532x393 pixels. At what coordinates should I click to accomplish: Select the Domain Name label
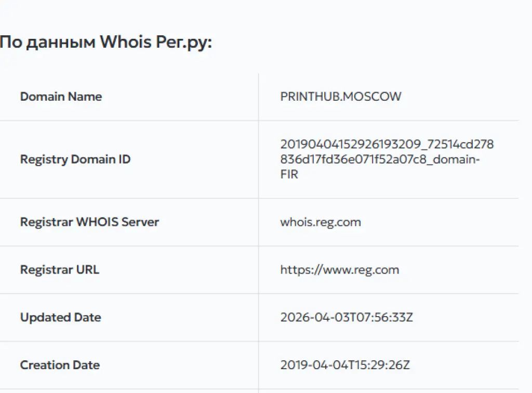pyautogui.click(x=61, y=97)
